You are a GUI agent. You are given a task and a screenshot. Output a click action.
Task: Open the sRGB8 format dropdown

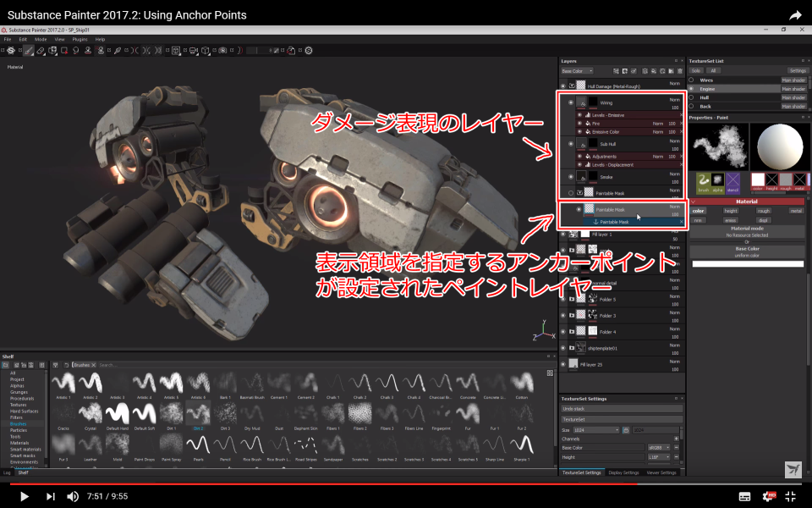tap(659, 447)
